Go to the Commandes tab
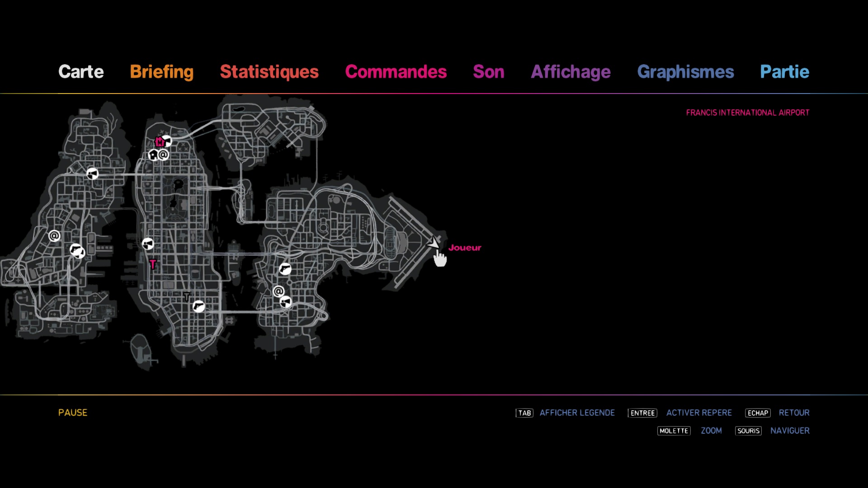This screenshot has width=868, height=488. tap(396, 72)
